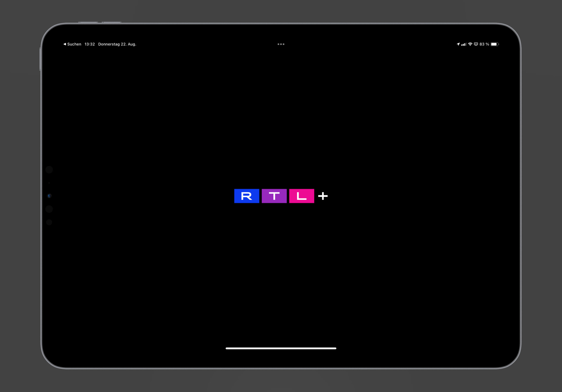Tap the Wi-Fi status icon
Viewport: 562px width, 392px height.
pos(470,44)
